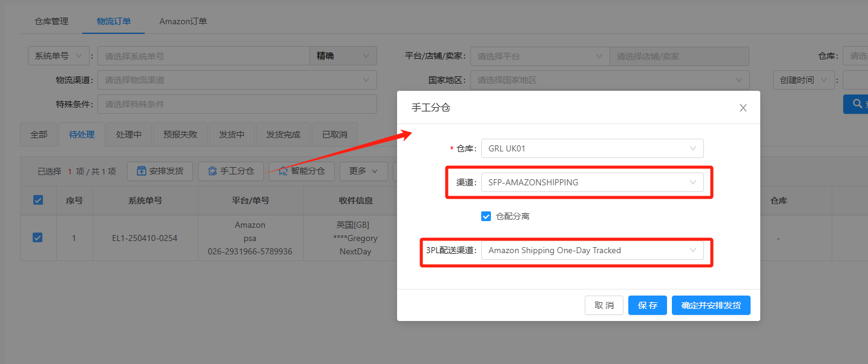868x364 pixels.
Task: Switch to the 物流订单 tab
Action: tap(114, 21)
